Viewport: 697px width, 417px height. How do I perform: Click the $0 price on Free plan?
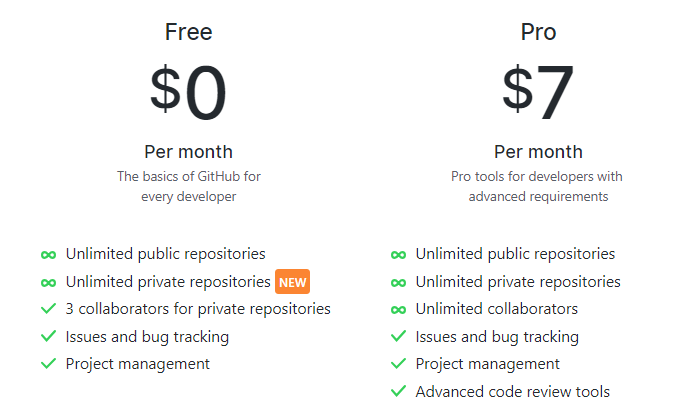point(189,93)
